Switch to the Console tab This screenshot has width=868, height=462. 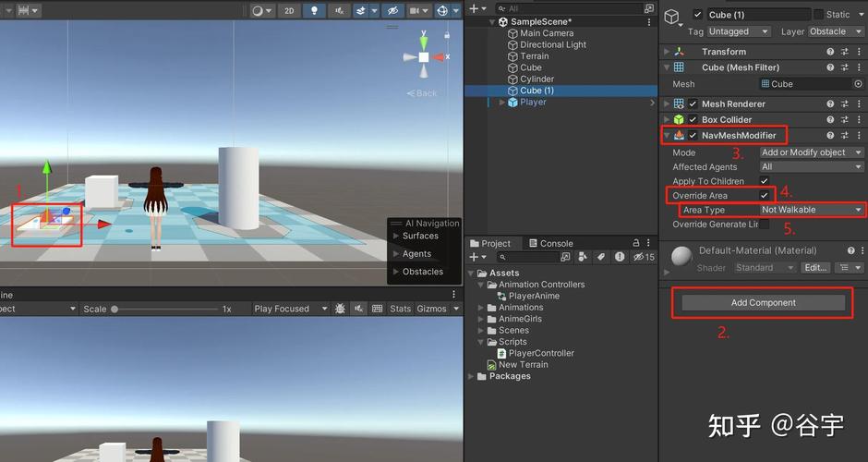(550, 243)
